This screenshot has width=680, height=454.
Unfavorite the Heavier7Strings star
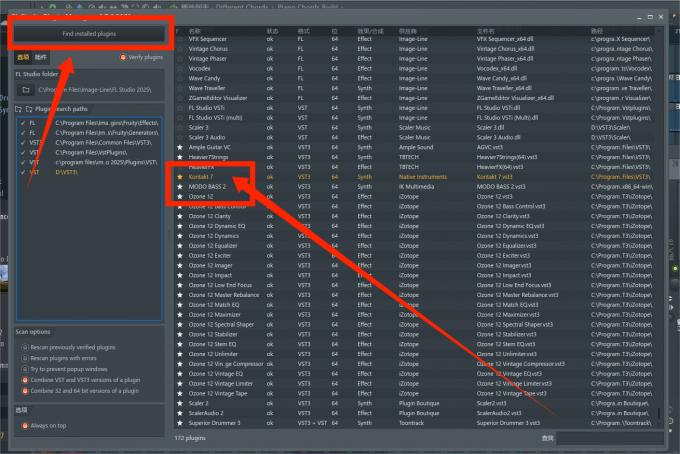click(x=180, y=157)
